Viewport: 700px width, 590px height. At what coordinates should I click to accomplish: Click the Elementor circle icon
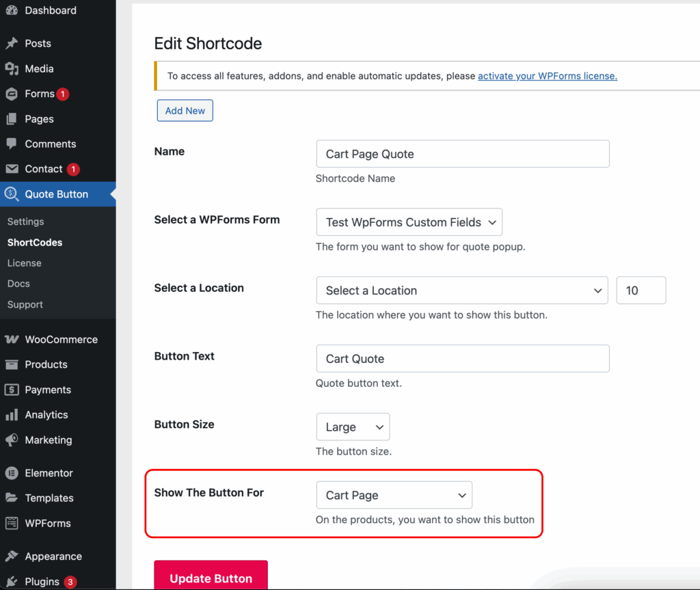coord(12,473)
